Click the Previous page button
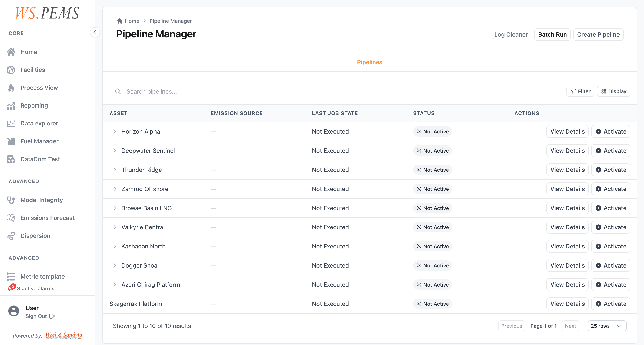This screenshot has height=345, width=644. (512, 326)
